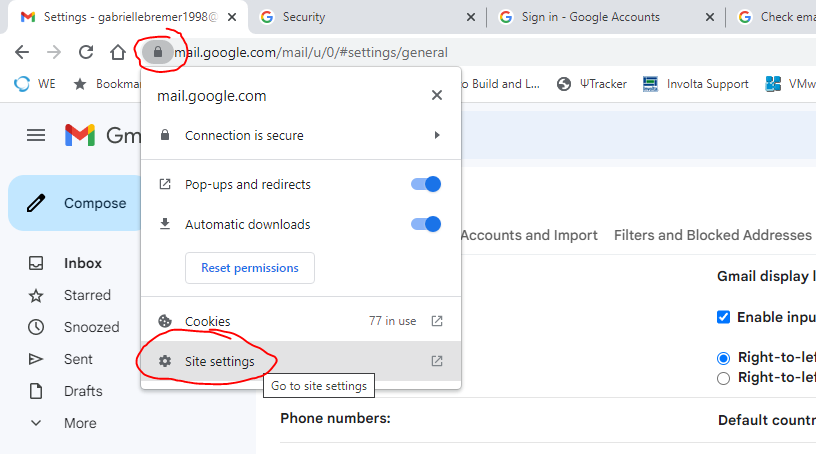Select Site settings menu entry

click(219, 361)
